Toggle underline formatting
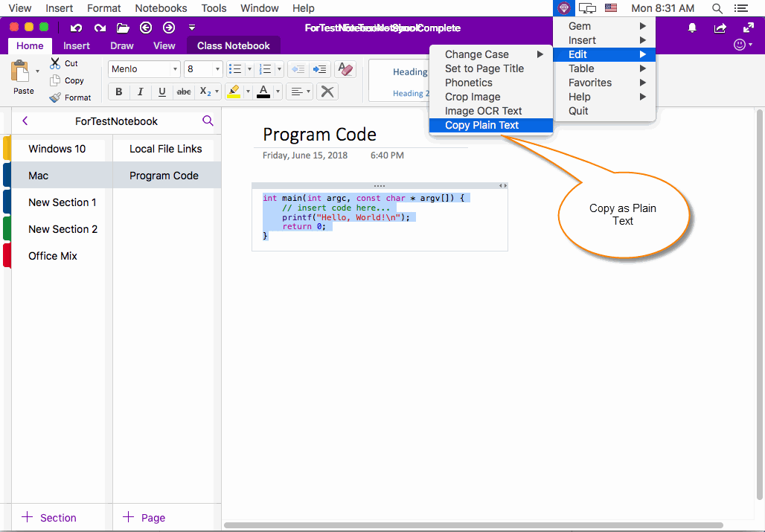The height and width of the screenshot is (532, 765). pyautogui.click(x=162, y=92)
